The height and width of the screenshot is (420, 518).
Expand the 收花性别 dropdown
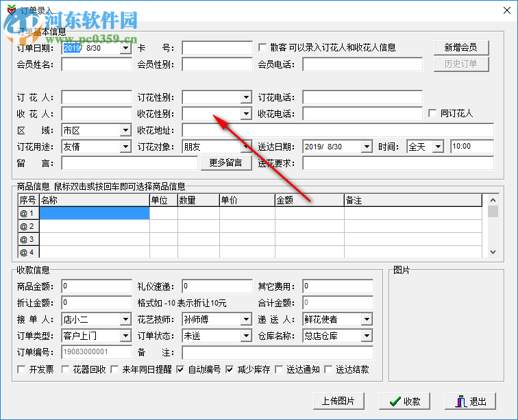tap(246, 114)
